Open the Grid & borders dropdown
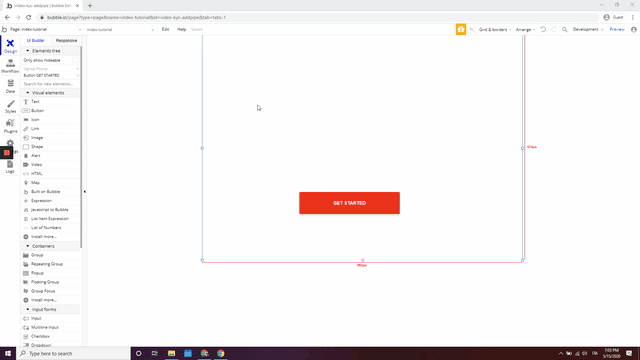The height and width of the screenshot is (360, 640). point(495,29)
